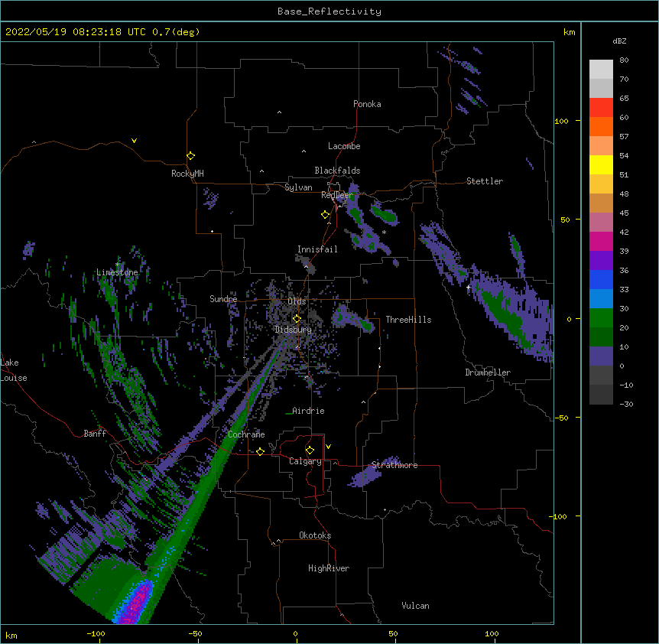Screen dimensions: 659x644
Task: Pick the magenta 39-42 dBZ legend swatch
Action: coord(601,241)
